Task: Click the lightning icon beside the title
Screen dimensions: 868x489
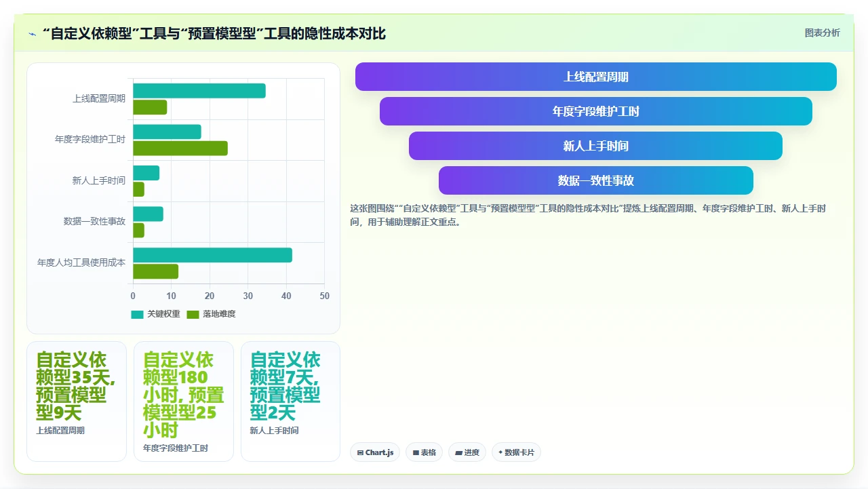Action: pos(33,34)
